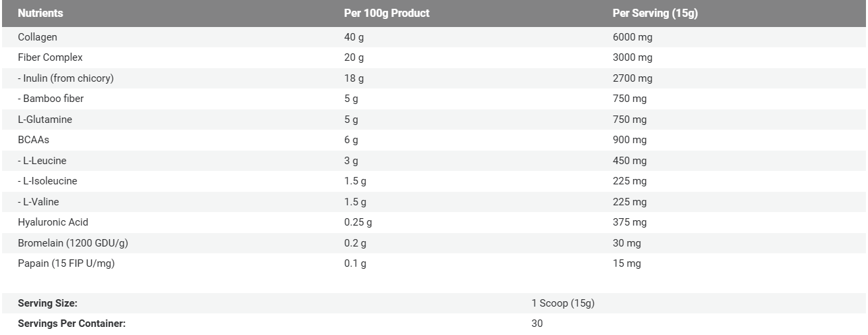Click the BCAAs row label
This screenshot has width=868, height=335.
(x=34, y=140)
